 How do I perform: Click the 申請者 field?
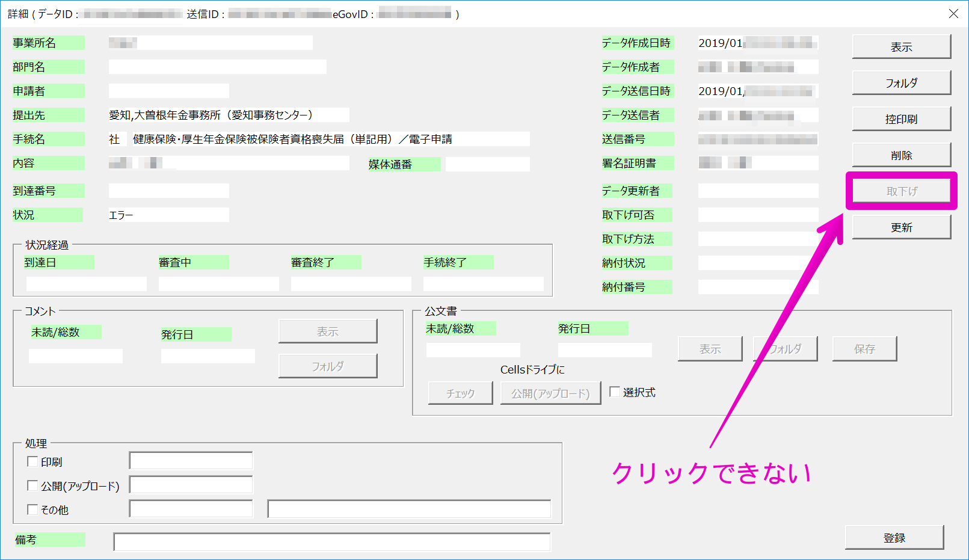pyautogui.click(x=169, y=91)
